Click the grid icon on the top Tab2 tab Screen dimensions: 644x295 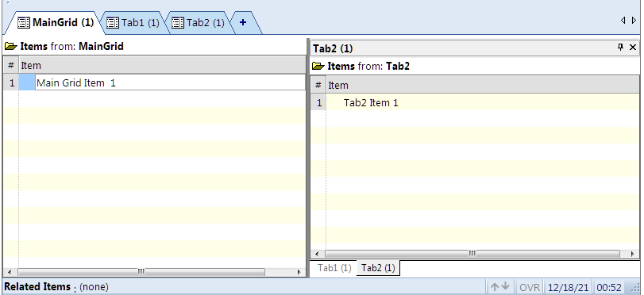point(177,22)
